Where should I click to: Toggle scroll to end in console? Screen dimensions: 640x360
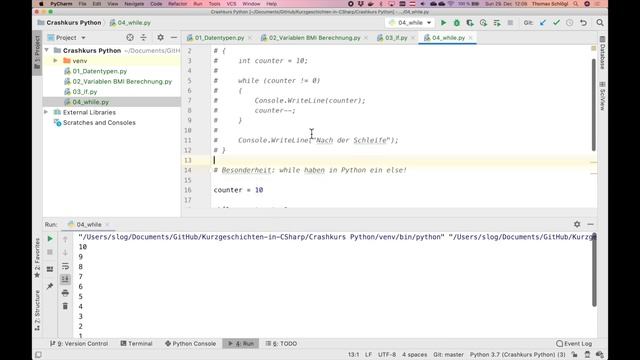(x=65, y=279)
